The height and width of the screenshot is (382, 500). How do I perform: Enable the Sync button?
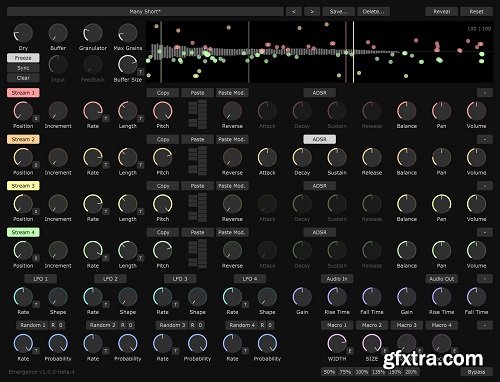(23, 68)
